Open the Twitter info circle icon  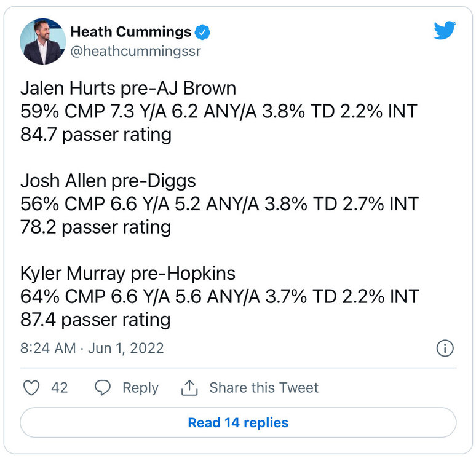(445, 348)
